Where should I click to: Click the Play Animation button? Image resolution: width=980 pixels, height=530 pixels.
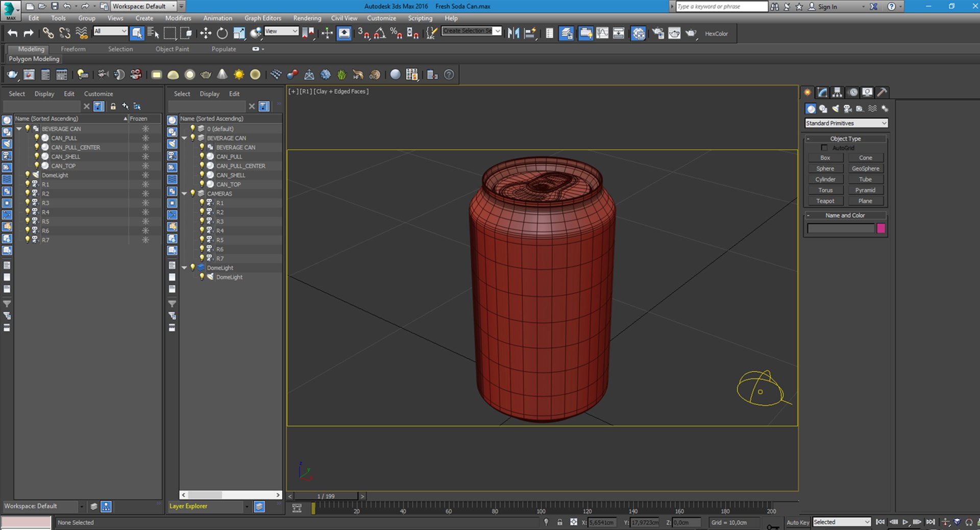click(905, 522)
